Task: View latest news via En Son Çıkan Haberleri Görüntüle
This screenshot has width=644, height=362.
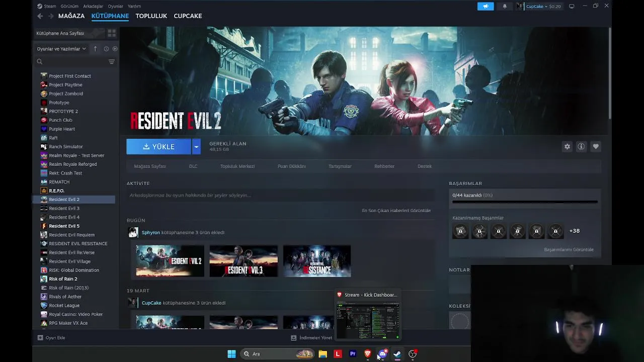Action: 396,211
